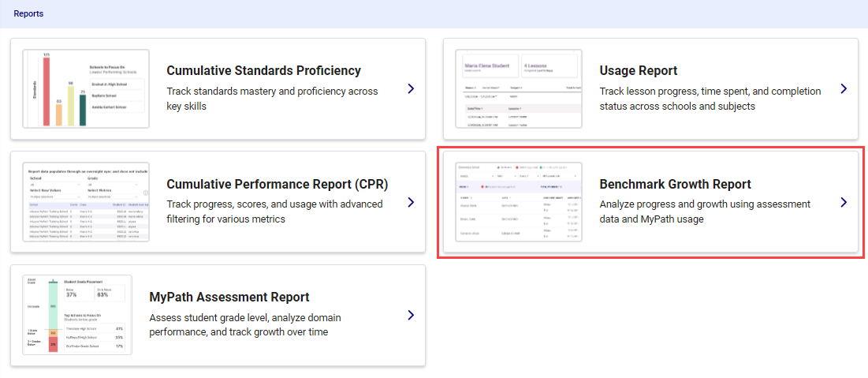Viewport: 868px width, 378px height.
Task: Select the Benchmark Growth Report title
Action: pos(675,185)
